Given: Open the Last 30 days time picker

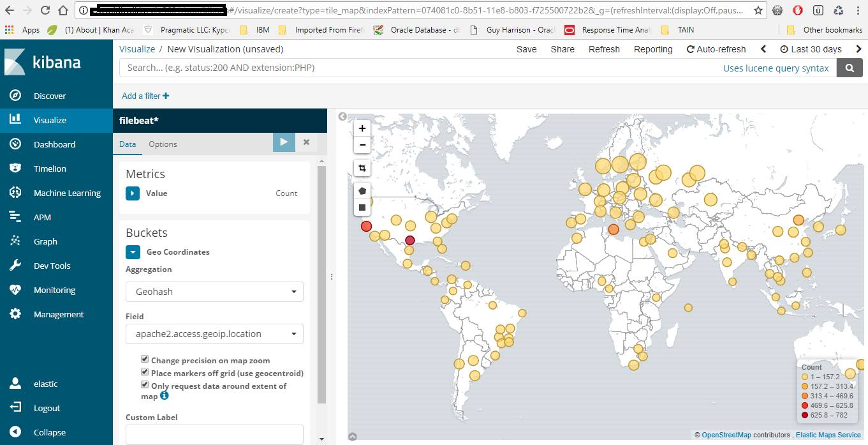Looking at the screenshot, I should tap(811, 49).
